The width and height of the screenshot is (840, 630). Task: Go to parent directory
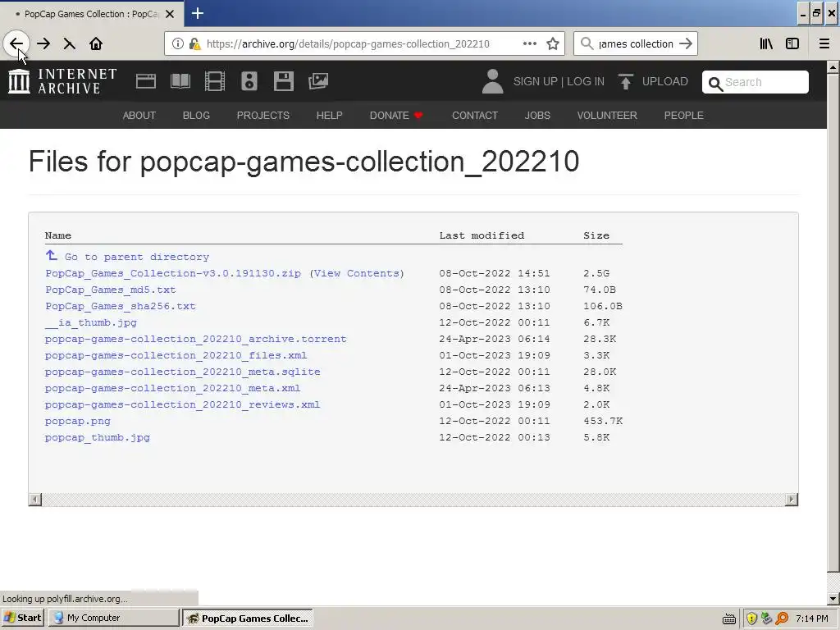tap(137, 257)
